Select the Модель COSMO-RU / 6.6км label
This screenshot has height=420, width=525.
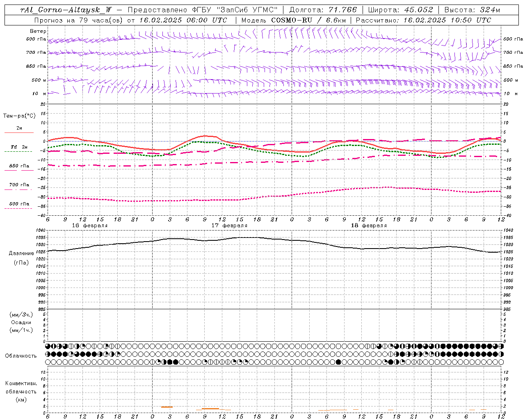coord(294,20)
